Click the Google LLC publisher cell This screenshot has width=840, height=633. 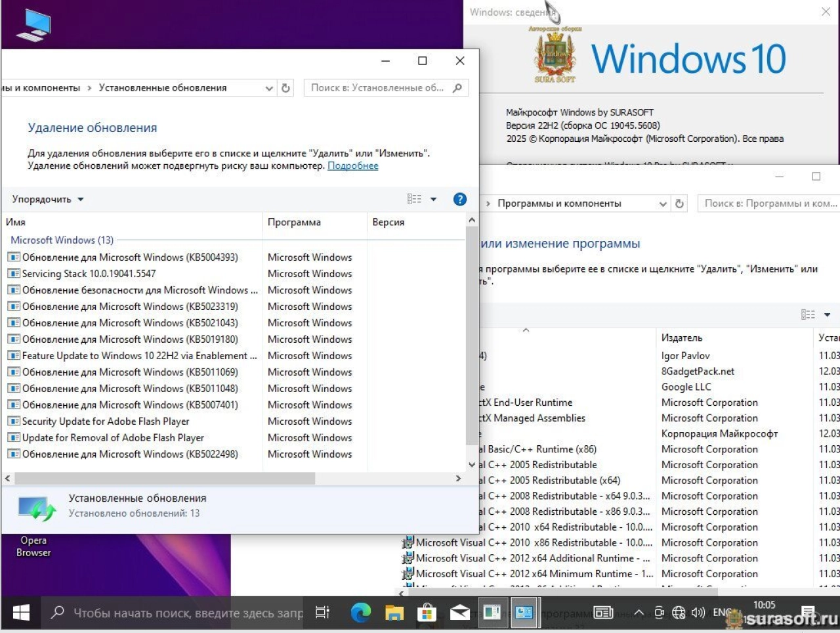pos(686,387)
